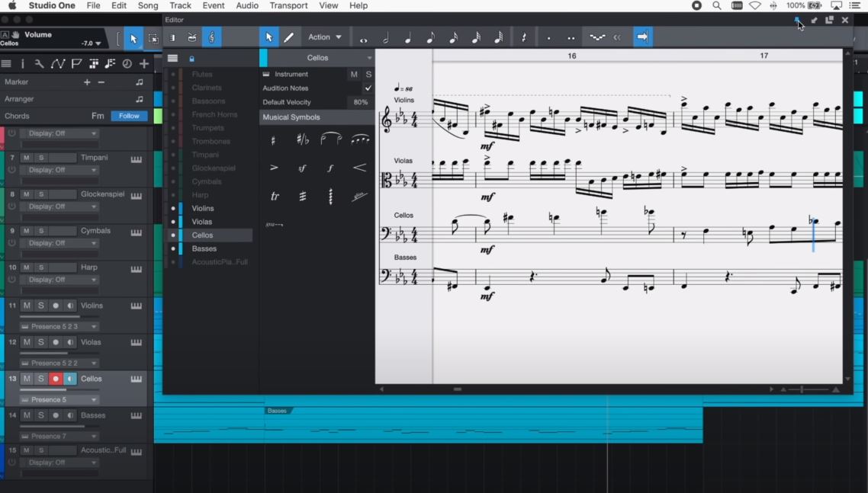
Task: Switch editor to drum view icon
Action: (192, 37)
